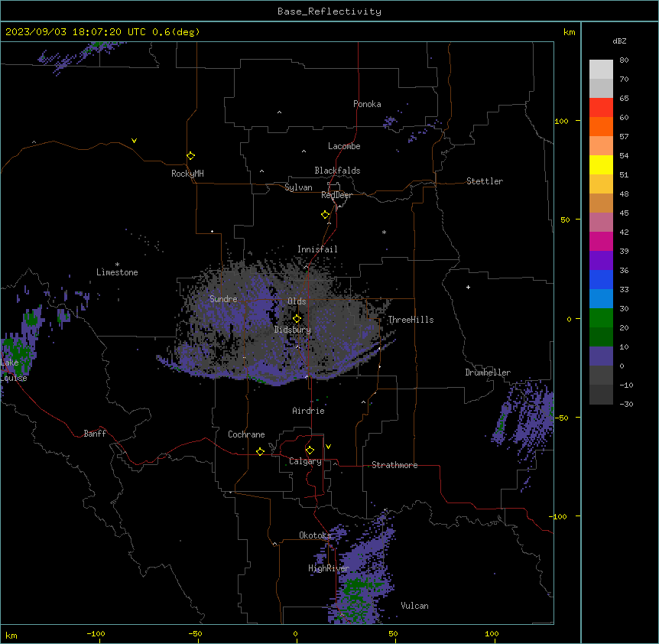This screenshot has width=659, height=644.
Task: Click the Didsbury town label
Action: 293,330
